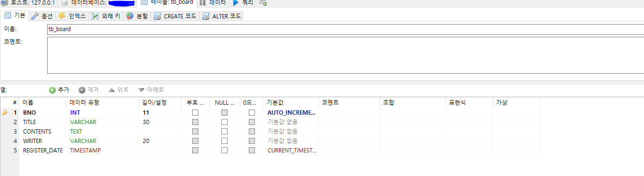The width and height of the screenshot is (644, 176).
Task: Open the CURRENT_TIMESTAMP default of REGISTER_DATE
Action: click(x=291, y=150)
